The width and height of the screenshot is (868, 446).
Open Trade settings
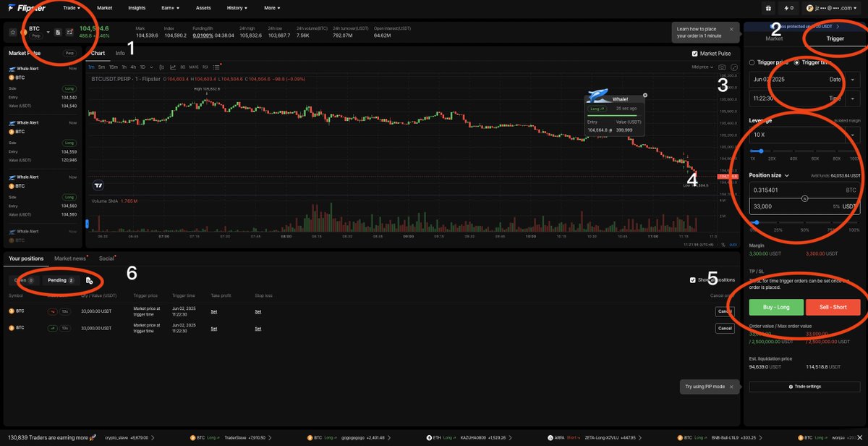(x=804, y=387)
